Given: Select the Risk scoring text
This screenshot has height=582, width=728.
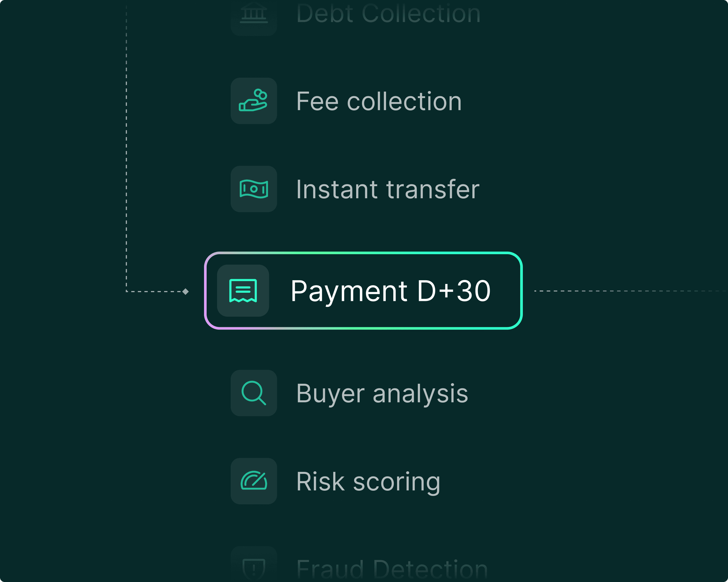Looking at the screenshot, I should 368,482.
